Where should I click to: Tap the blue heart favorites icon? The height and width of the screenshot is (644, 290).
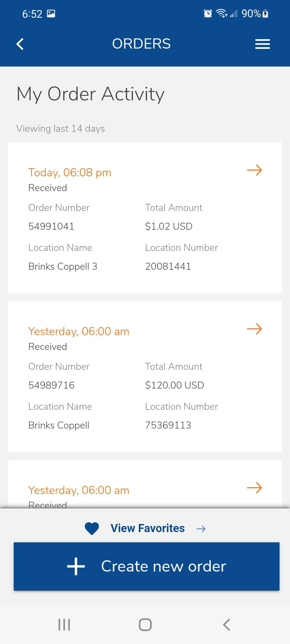pos(92,529)
